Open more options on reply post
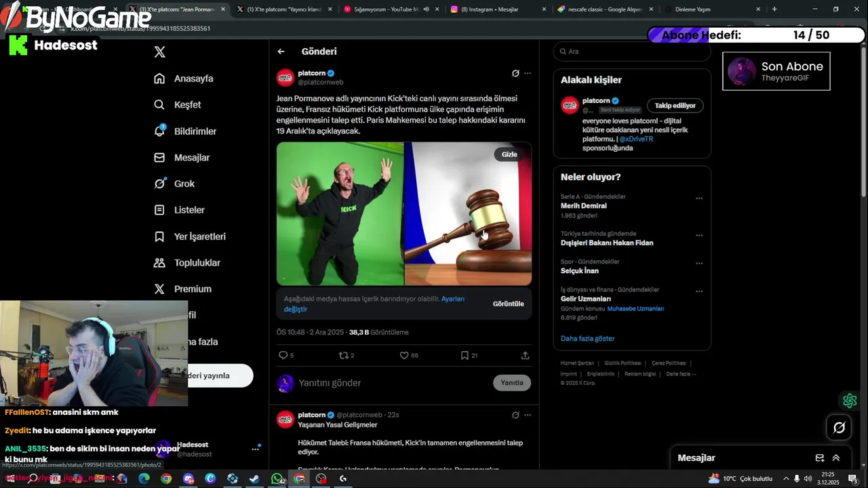The width and height of the screenshot is (868, 488). click(x=528, y=415)
